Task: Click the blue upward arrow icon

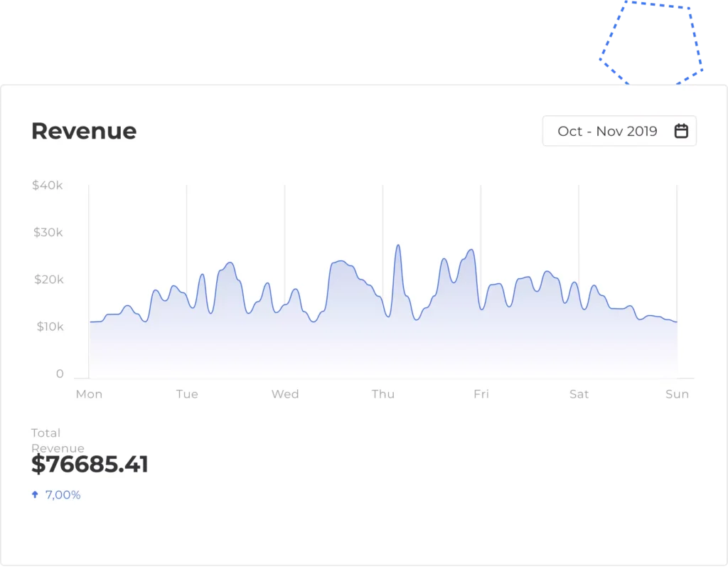Action: (35, 494)
